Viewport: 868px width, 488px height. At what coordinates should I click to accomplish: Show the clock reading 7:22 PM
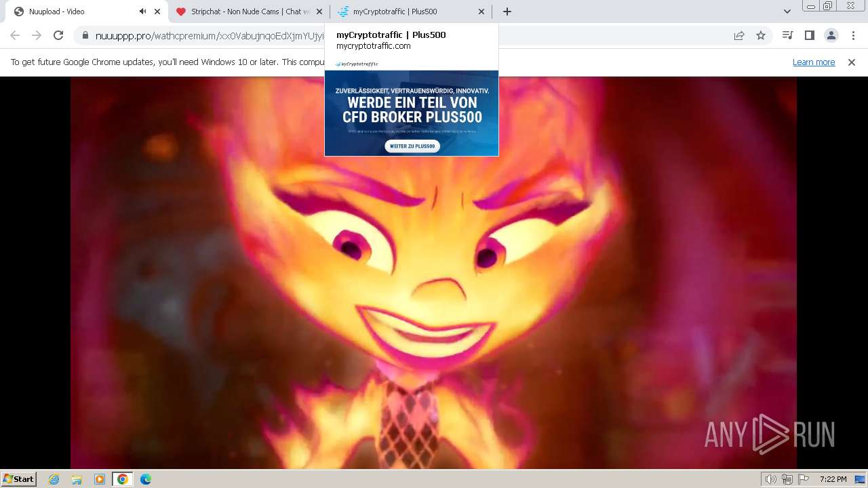833,479
